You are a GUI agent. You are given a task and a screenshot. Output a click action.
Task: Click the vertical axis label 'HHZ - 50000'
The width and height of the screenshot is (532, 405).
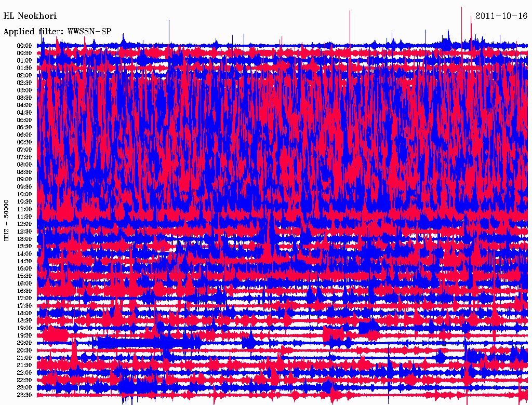click(x=6, y=221)
